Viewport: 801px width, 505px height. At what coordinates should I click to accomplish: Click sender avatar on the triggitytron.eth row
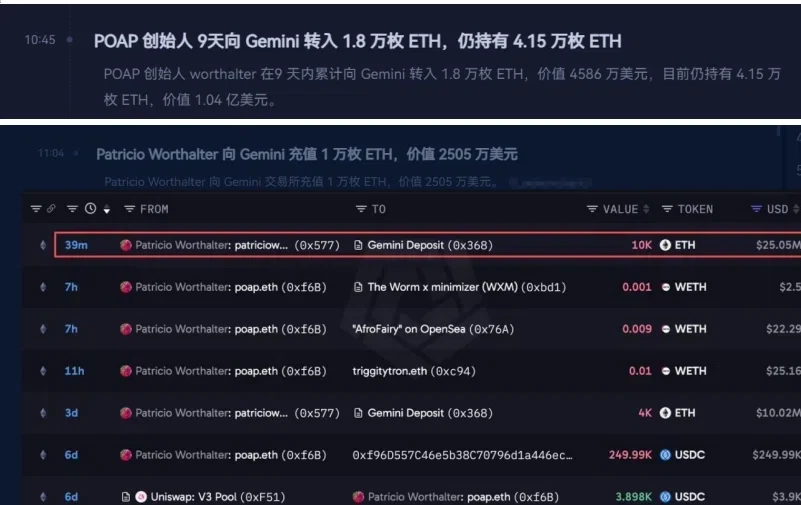tap(126, 371)
